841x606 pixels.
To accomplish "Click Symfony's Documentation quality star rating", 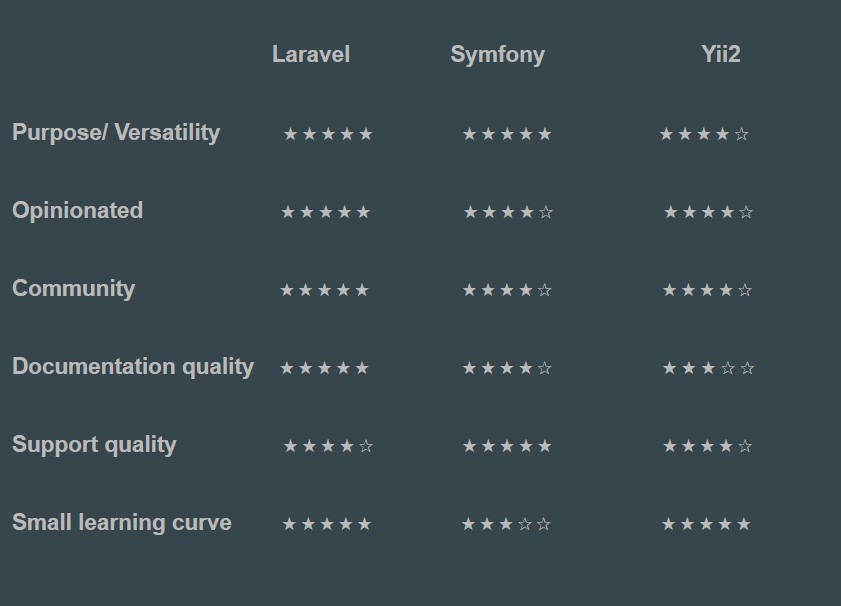I will (507, 368).
